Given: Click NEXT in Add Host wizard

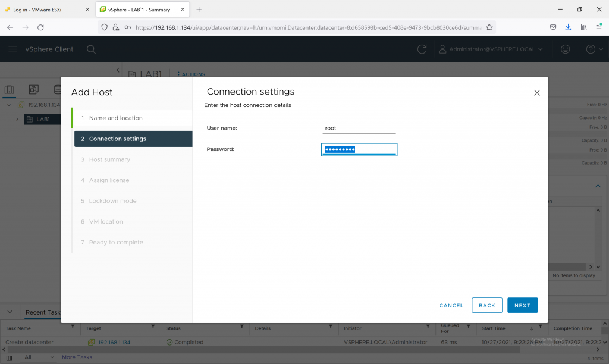Looking at the screenshot, I should [522, 305].
